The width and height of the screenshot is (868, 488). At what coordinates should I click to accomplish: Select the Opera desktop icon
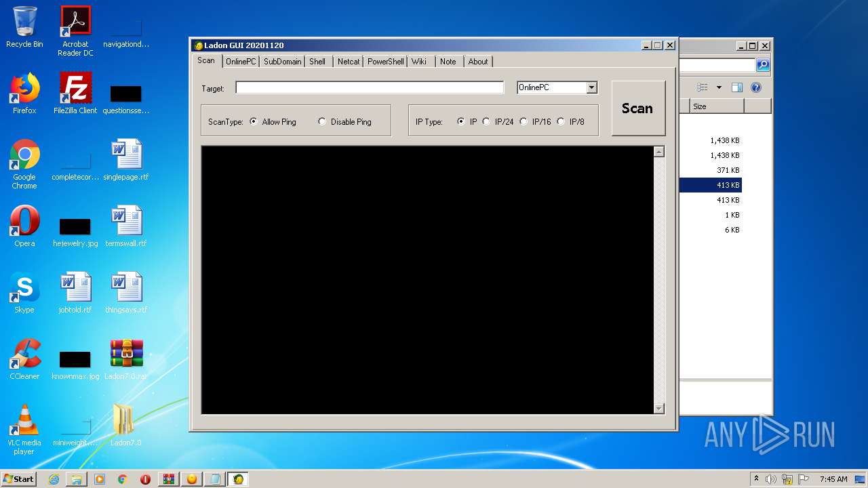24,226
